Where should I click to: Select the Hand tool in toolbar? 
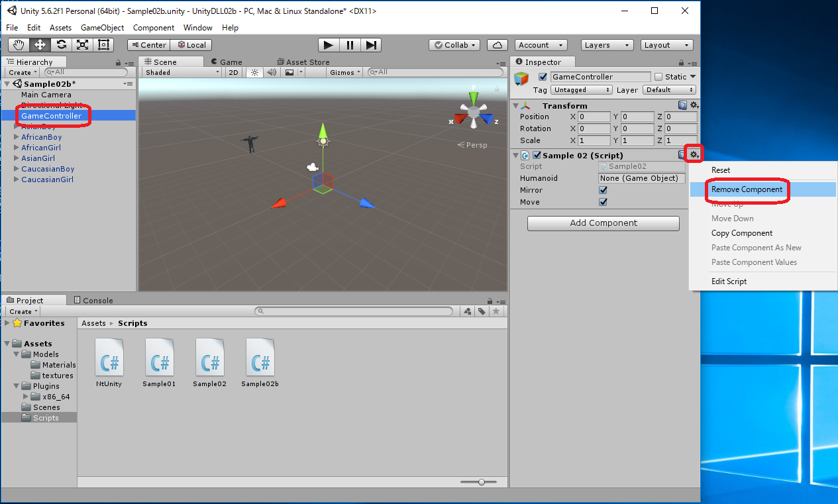19,45
